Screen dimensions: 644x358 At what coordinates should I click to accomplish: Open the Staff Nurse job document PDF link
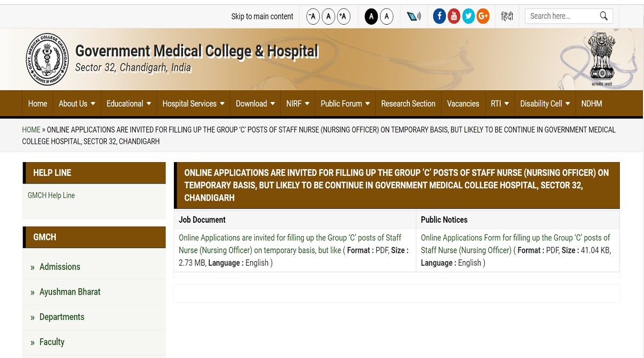[x=290, y=244]
